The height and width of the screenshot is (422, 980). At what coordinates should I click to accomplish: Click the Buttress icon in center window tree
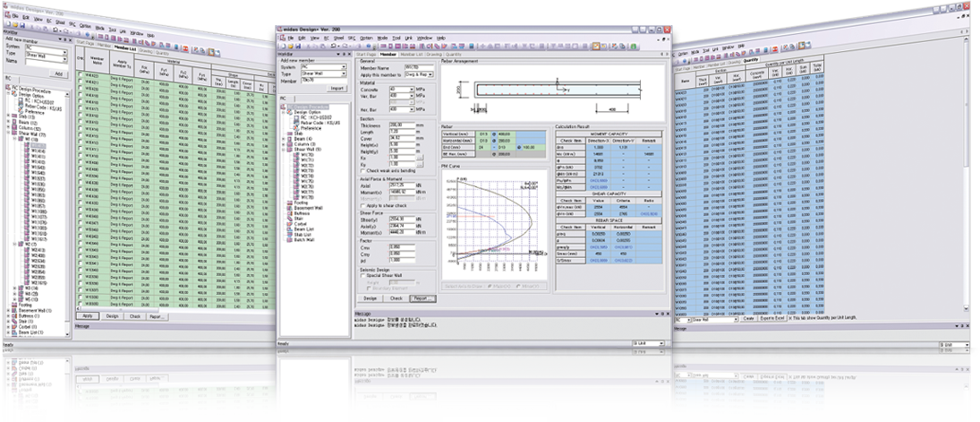point(290,213)
